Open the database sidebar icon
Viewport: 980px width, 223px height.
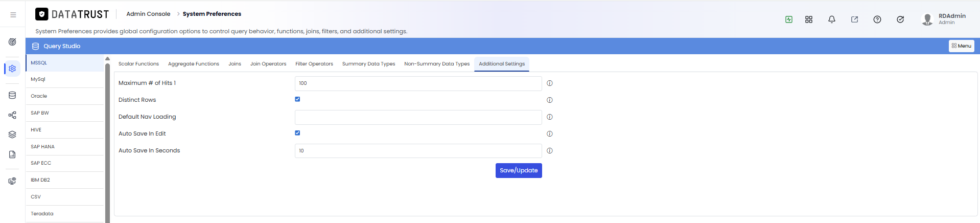pos(12,95)
